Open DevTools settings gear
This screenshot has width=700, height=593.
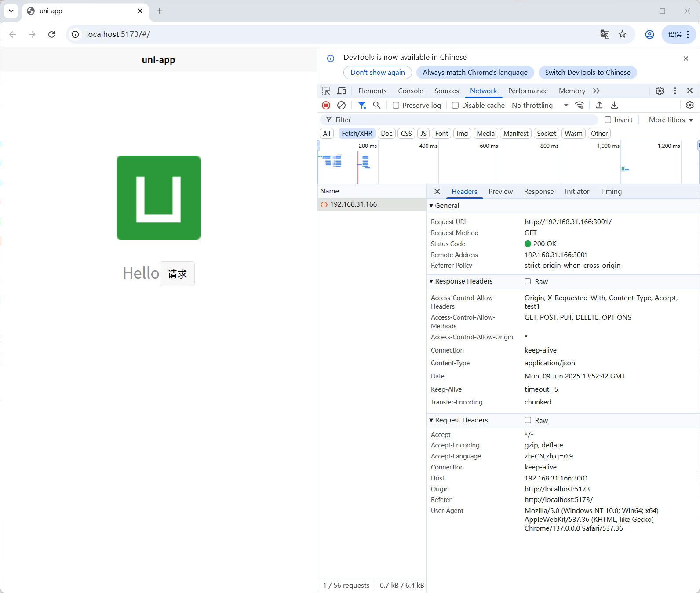point(660,91)
